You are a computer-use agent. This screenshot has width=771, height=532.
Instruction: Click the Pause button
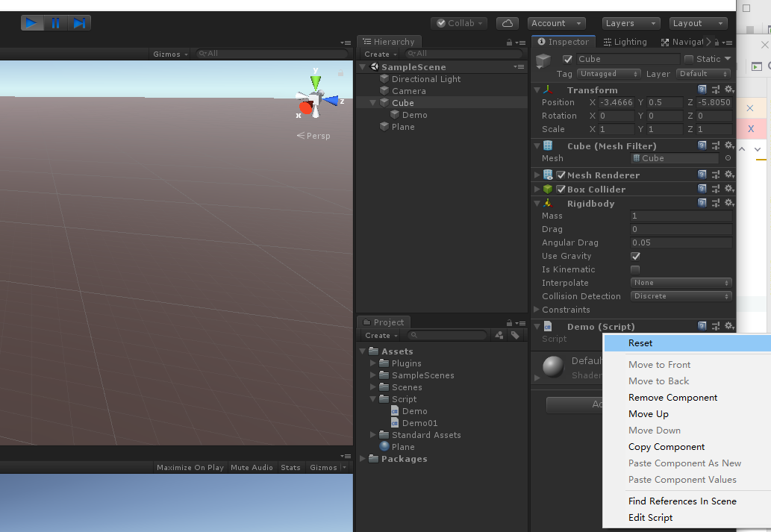tap(55, 22)
